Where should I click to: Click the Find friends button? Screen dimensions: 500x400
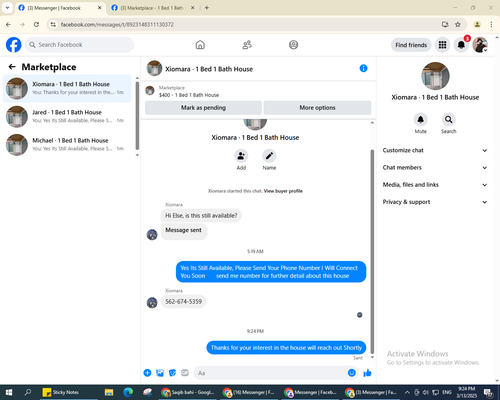411,45
